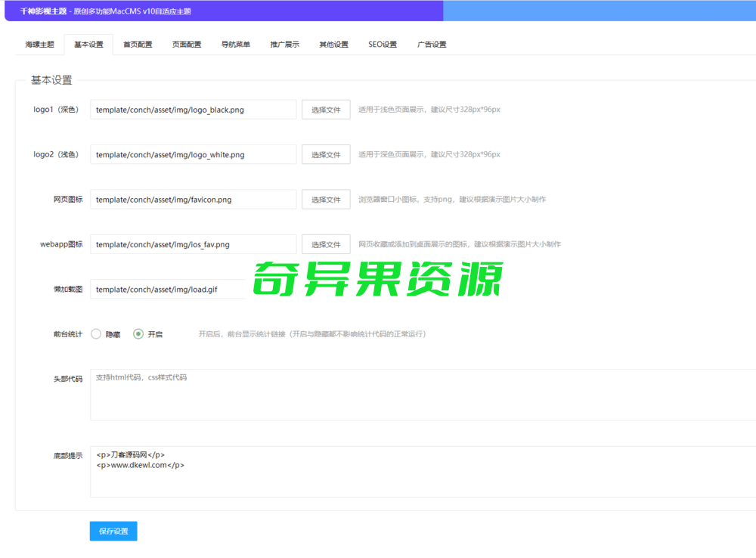Image resolution: width=756 pixels, height=558 pixels.
Task: Open the 推广展示 tab
Action: pyautogui.click(x=284, y=44)
